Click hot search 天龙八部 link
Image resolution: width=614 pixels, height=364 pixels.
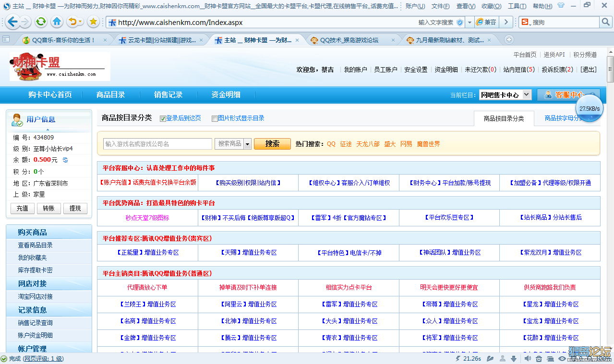point(368,144)
